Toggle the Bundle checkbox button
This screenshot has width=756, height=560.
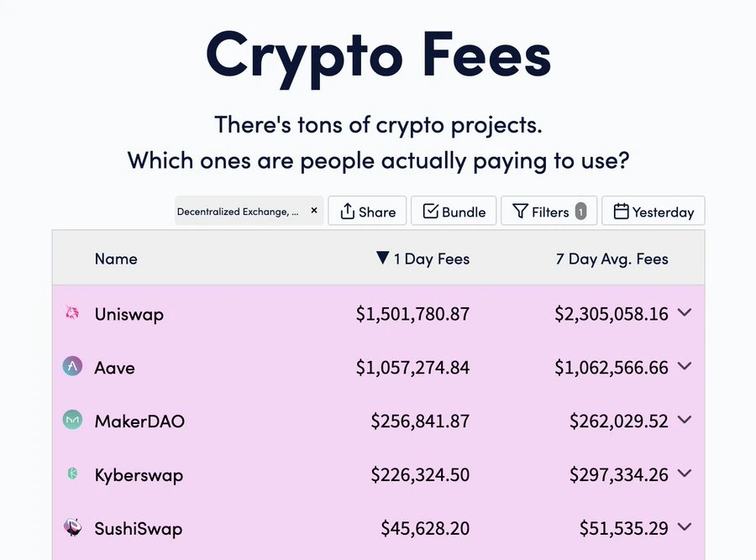coord(454,212)
